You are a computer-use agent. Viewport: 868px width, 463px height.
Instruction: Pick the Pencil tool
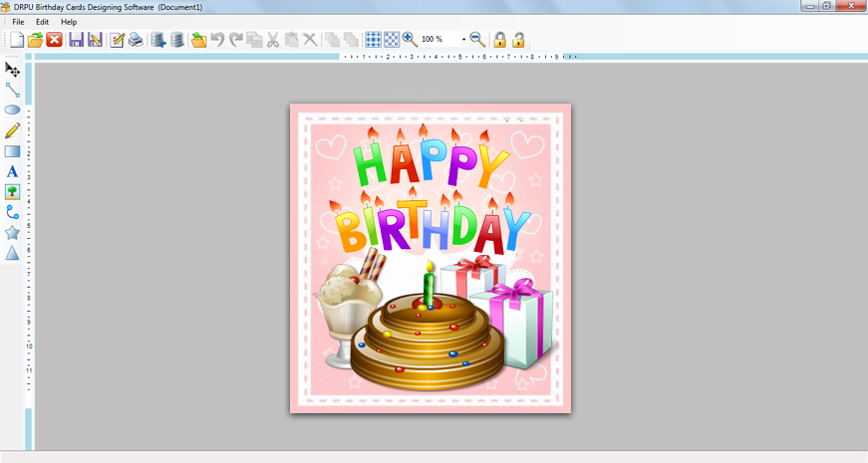[12, 130]
